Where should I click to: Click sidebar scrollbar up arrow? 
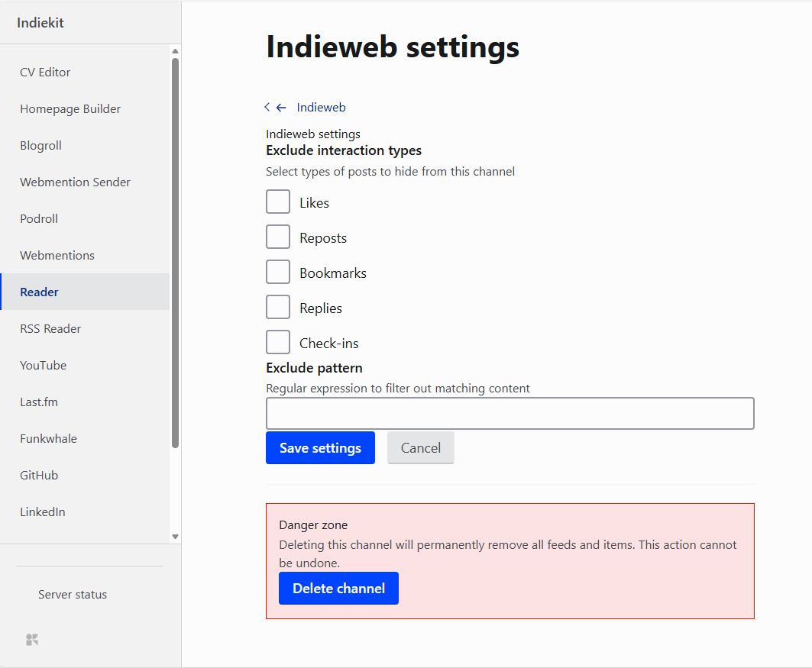[175, 51]
